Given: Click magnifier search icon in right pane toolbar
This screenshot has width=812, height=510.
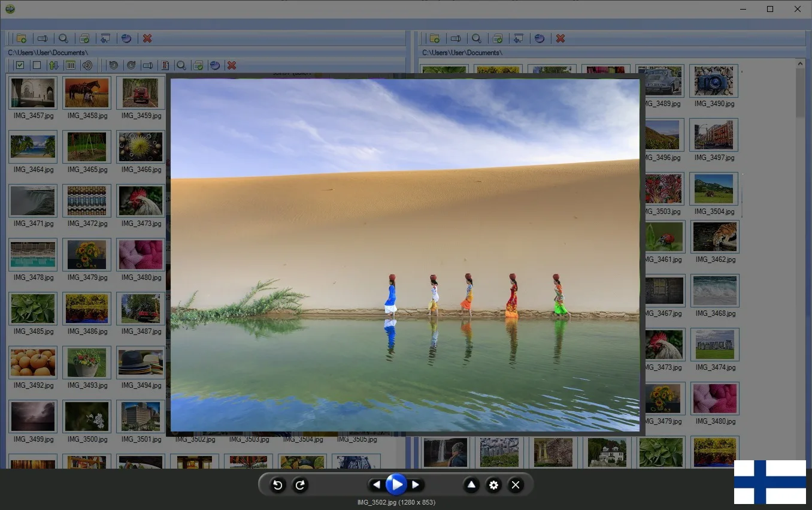Looking at the screenshot, I should click(477, 38).
